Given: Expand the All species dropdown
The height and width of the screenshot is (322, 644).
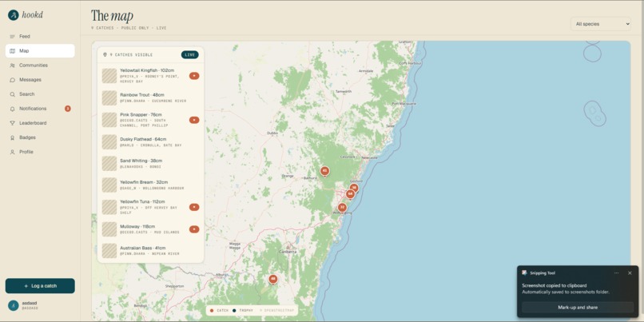Looking at the screenshot, I should (601, 24).
